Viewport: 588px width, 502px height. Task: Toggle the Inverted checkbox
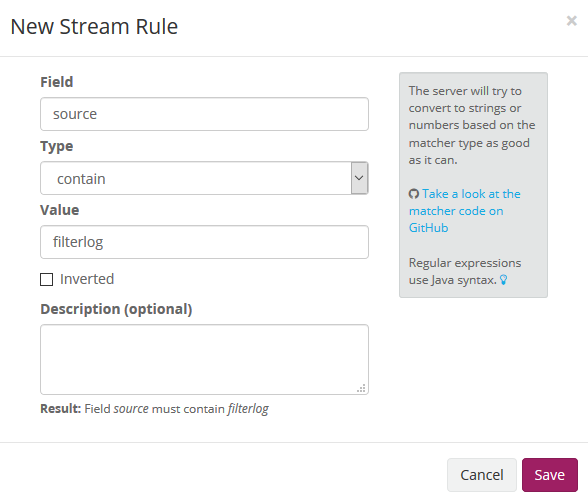tap(46, 279)
